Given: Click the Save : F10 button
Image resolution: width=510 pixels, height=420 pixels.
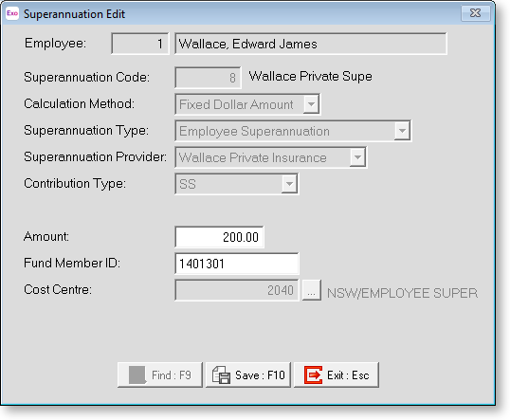Looking at the screenshot, I should coord(248,375).
